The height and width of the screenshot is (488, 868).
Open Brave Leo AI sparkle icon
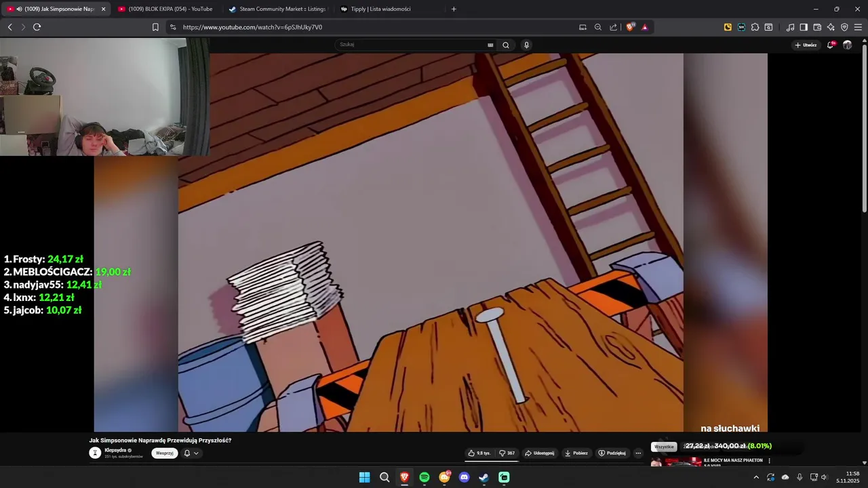831,27
